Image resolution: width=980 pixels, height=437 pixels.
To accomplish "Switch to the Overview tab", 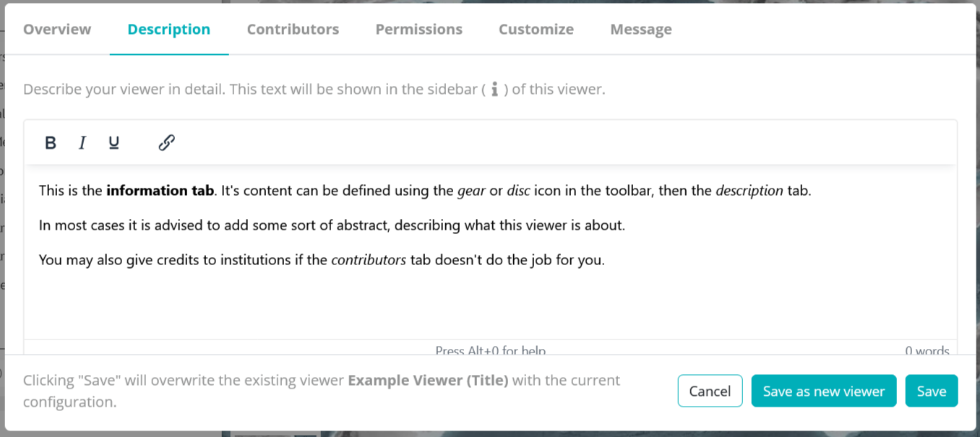I will click(x=57, y=30).
